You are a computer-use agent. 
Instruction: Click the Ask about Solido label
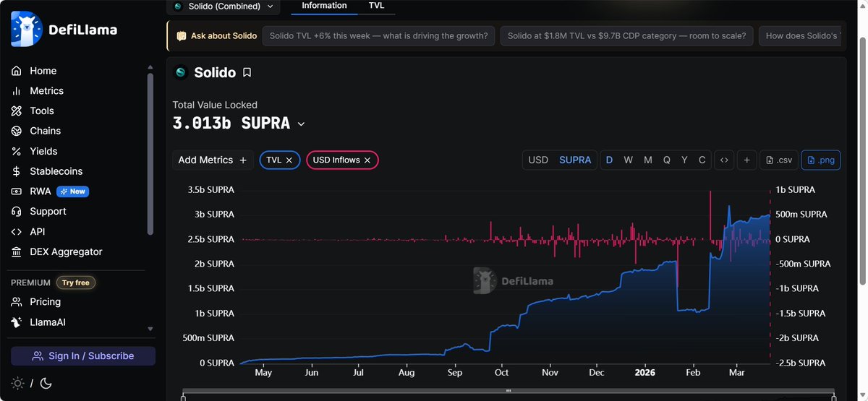[216, 35]
